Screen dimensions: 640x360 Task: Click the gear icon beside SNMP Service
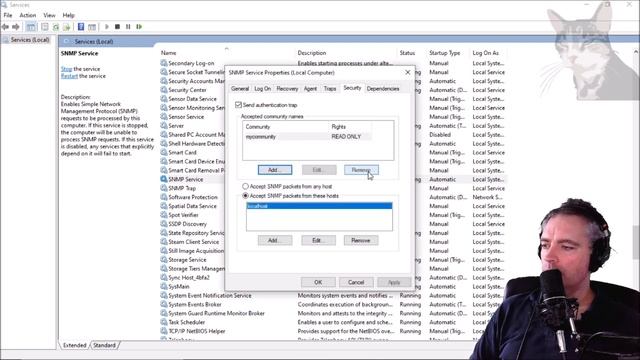pyautogui.click(x=164, y=179)
